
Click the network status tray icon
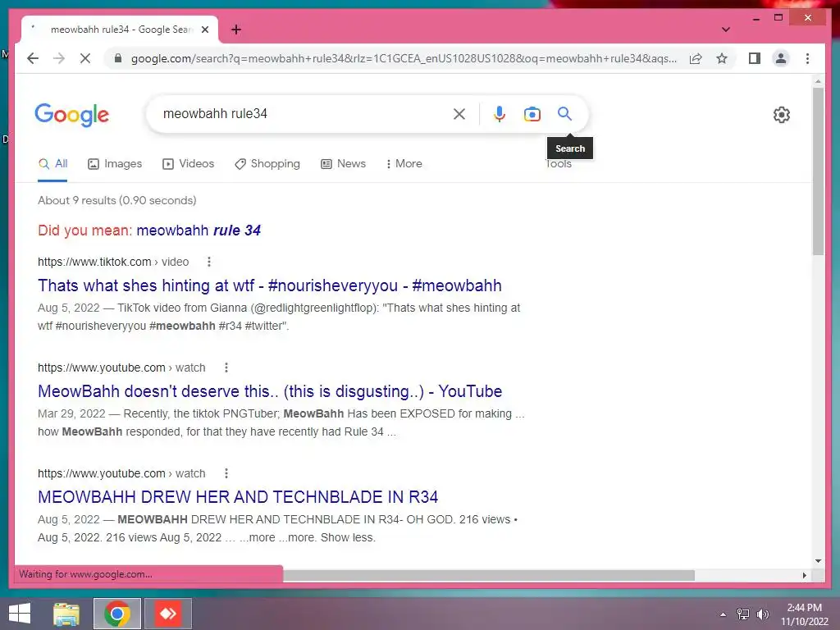click(743, 614)
